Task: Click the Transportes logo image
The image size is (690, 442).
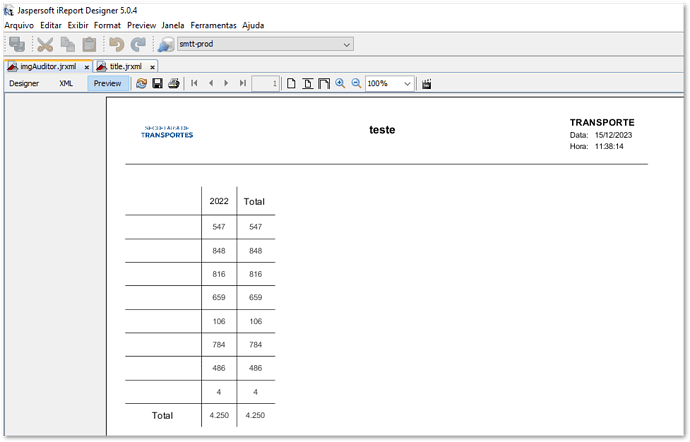Action: [x=167, y=132]
